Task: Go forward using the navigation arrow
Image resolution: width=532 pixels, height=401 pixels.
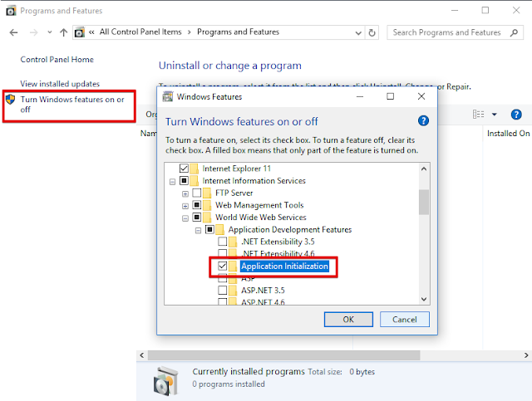Action: [33, 32]
